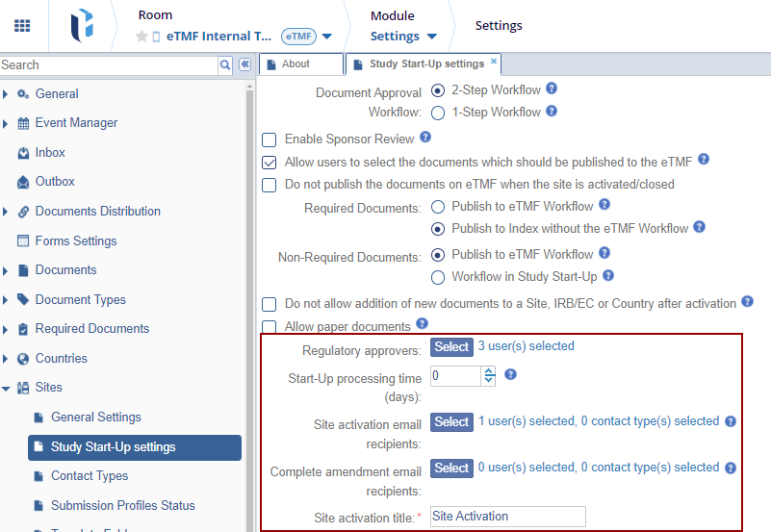Choose Workflow in Study Start-Up radio option
This screenshot has height=532, width=771.
[x=438, y=277]
